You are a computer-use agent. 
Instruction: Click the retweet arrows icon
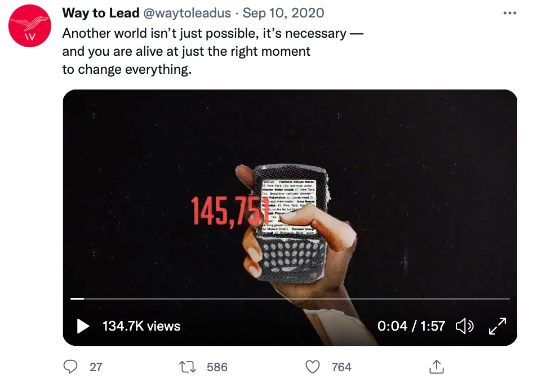coord(186,367)
